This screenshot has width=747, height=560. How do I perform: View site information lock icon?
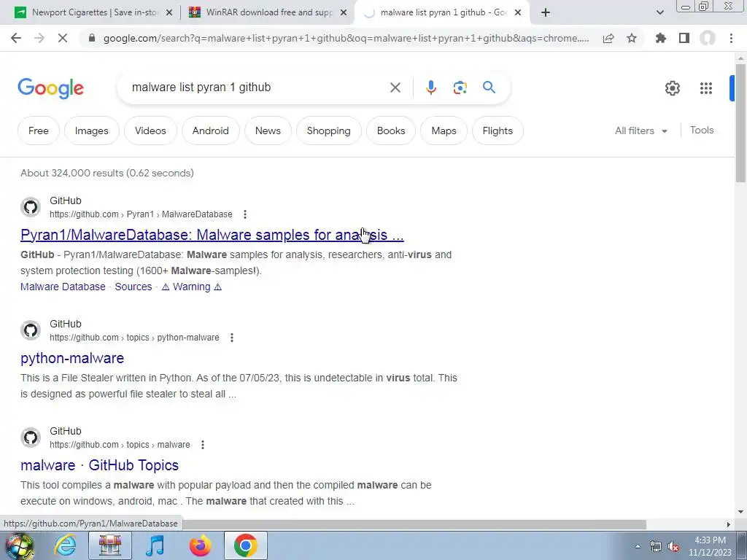[x=93, y=38]
